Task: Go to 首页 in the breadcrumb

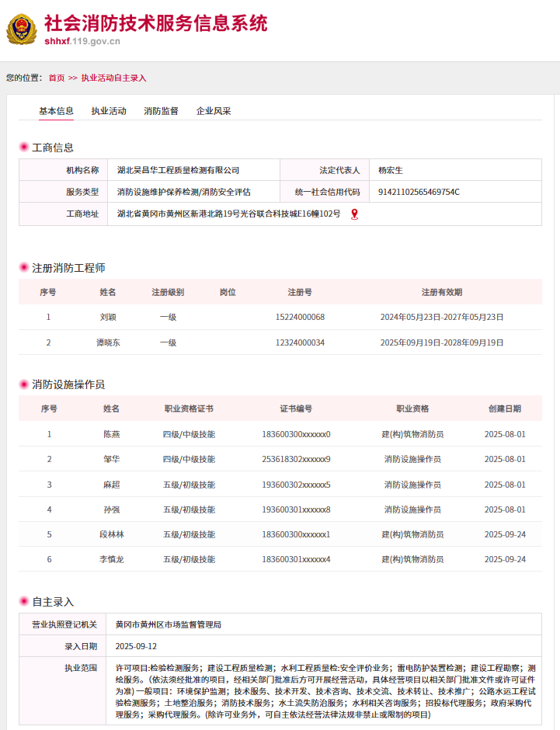Action: click(57, 78)
